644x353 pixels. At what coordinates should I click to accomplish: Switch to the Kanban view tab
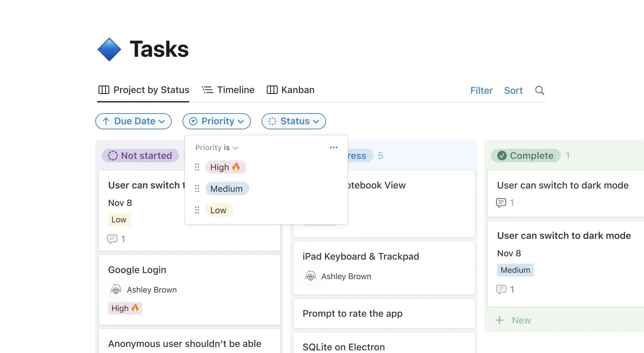tap(290, 90)
